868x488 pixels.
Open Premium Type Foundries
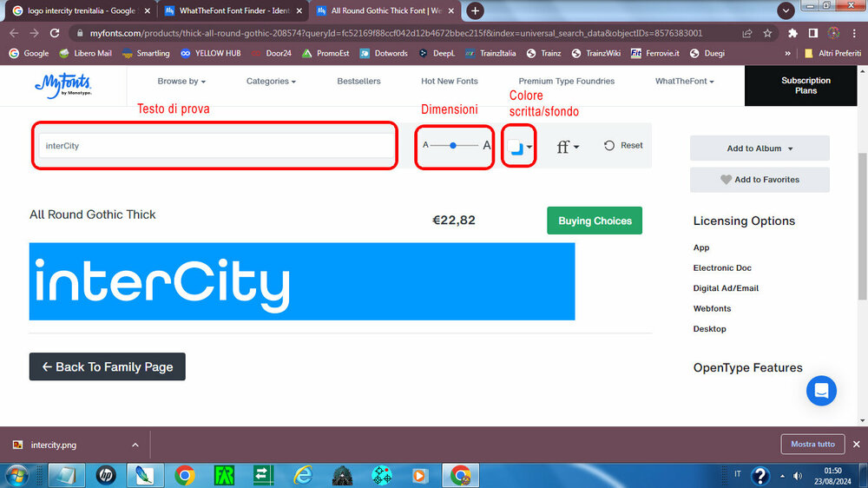(566, 81)
